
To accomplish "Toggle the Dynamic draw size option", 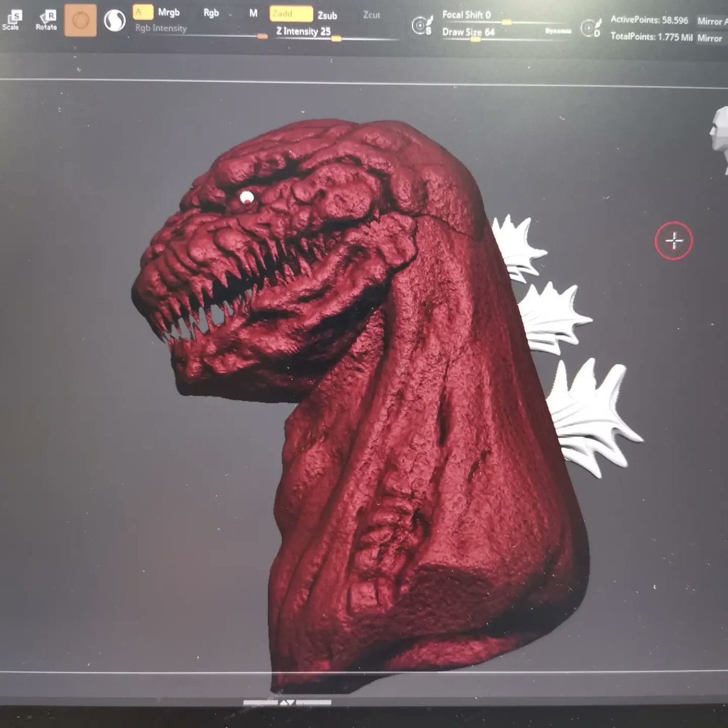I will click(x=559, y=31).
